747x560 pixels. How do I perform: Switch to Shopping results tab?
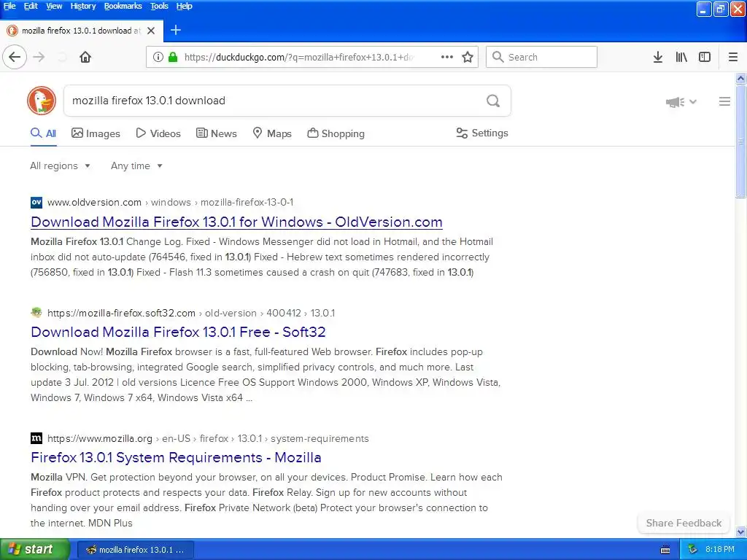click(x=336, y=133)
